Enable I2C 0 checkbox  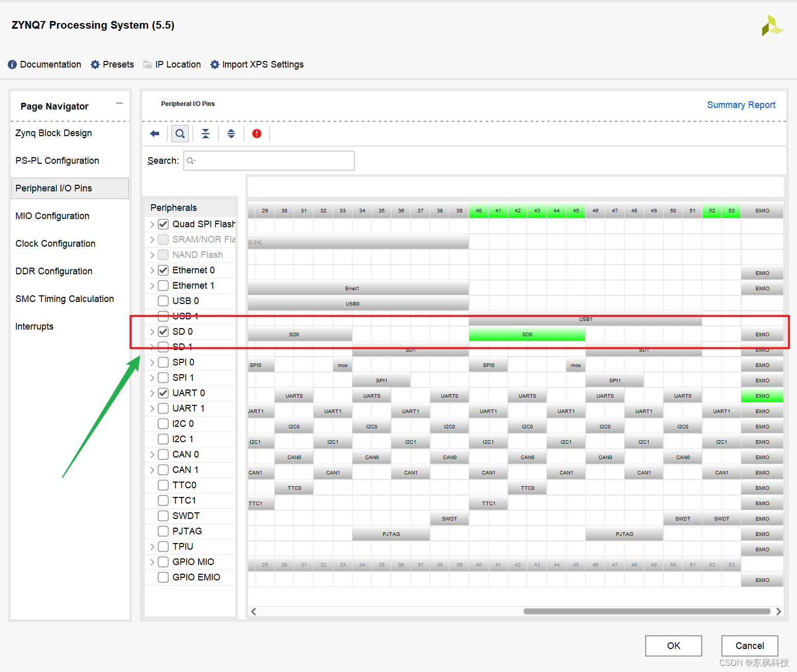pos(163,424)
